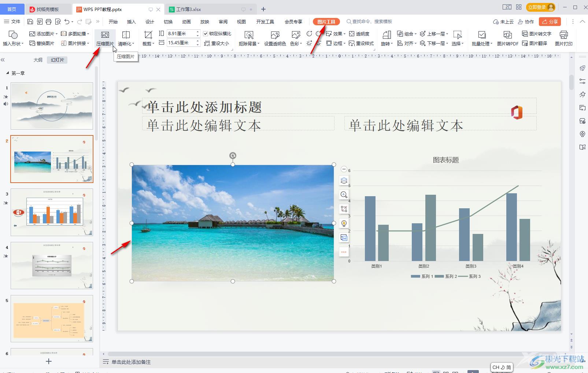Click the Undo arrow icon
Image resolution: width=588 pixels, height=373 pixels.
[67, 22]
